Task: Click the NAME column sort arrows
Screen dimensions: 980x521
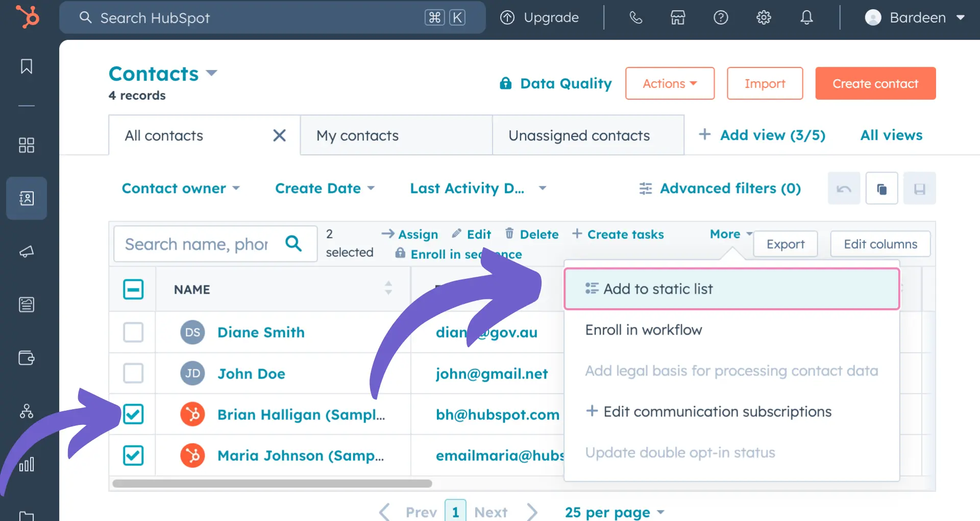Action: 388,288
